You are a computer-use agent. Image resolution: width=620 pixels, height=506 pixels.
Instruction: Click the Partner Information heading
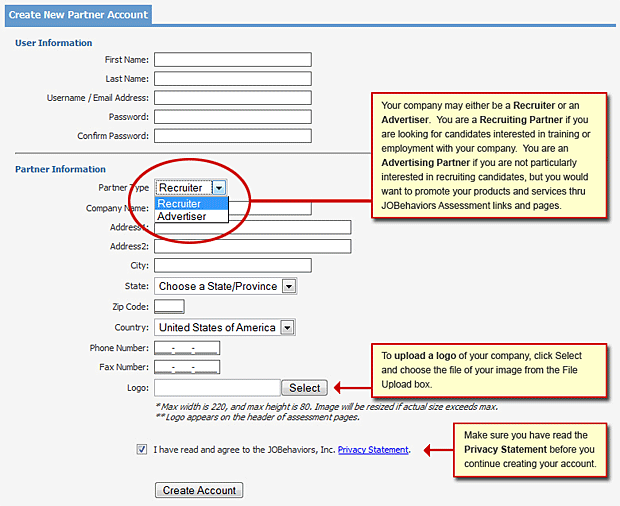[60, 169]
